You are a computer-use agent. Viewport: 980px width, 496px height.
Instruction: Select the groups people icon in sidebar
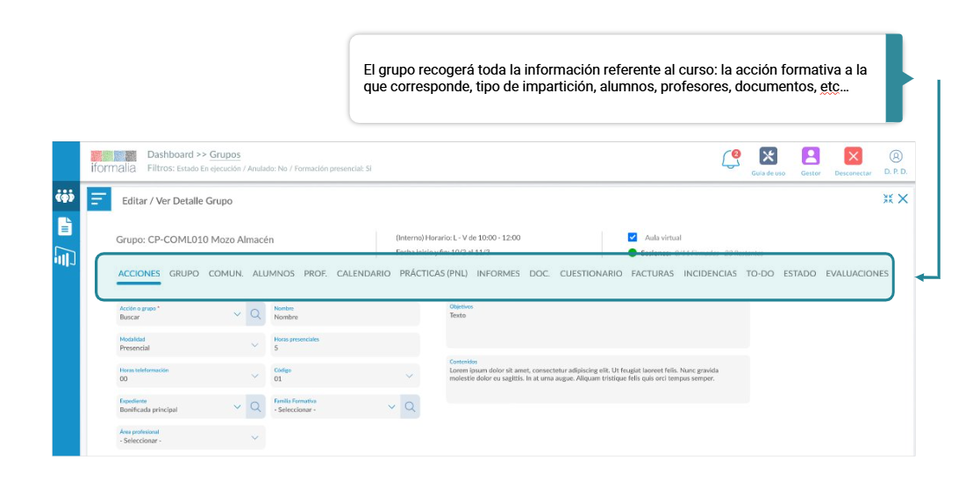point(65,197)
